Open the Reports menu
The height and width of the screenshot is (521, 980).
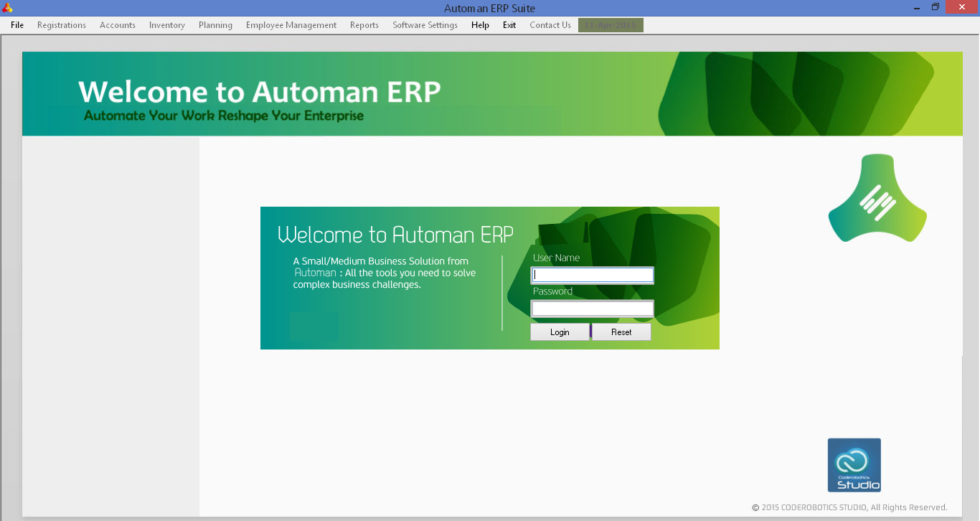click(x=364, y=25)
